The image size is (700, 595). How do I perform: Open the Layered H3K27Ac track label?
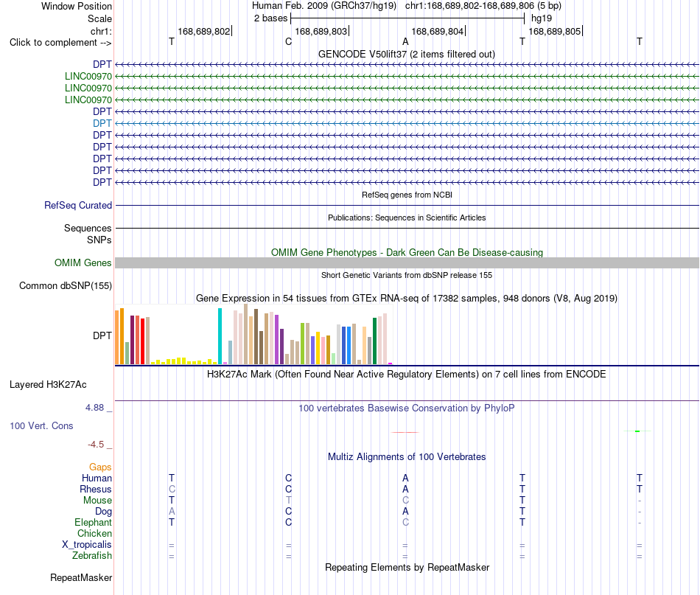(48, 385)
